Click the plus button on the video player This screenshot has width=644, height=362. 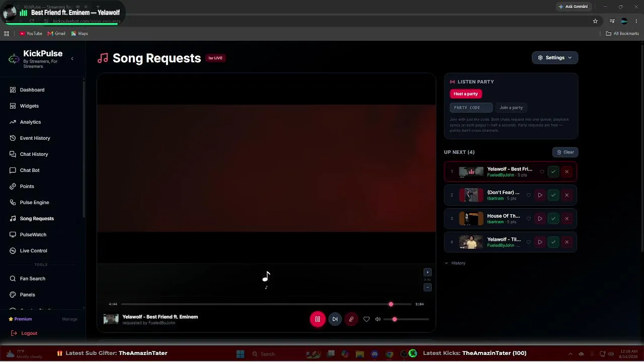[x=428, y=273]
